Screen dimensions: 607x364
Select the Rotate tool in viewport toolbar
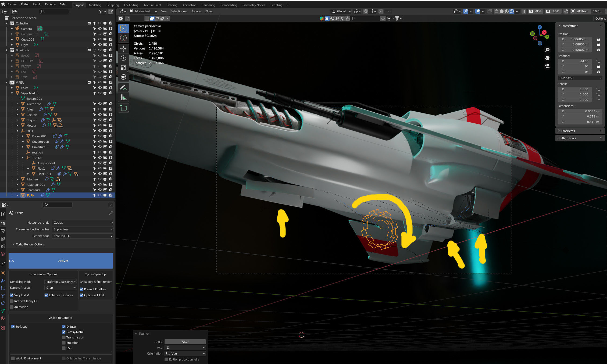pyautogui.click(x=123, y=58)
